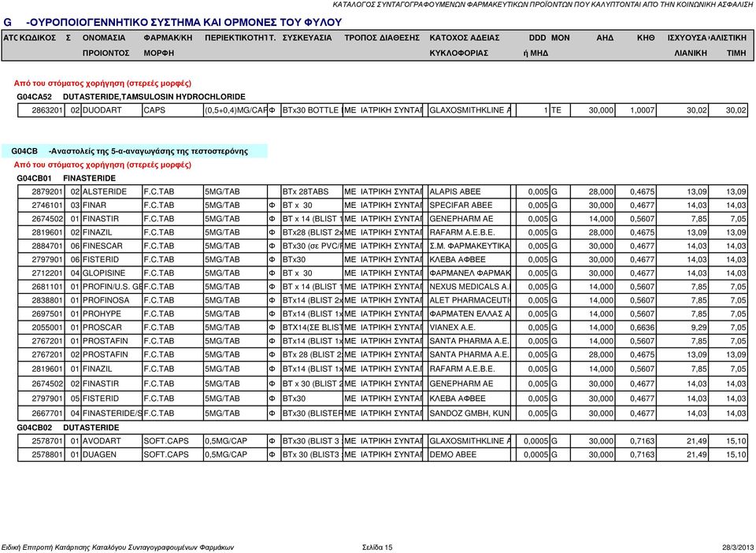This screenshot has width=756, height=553.
Task: Click packaging 'BTx30 BOTTLE' in DUODART row
Action: tap(312, 110)
